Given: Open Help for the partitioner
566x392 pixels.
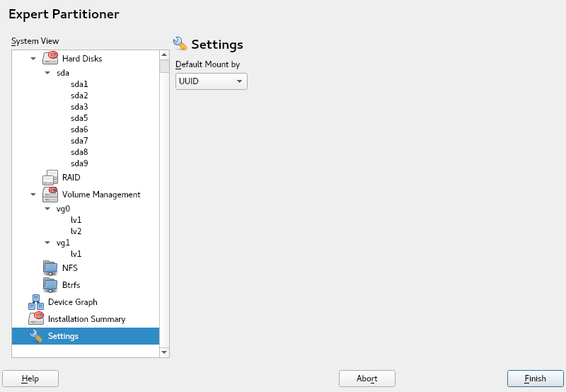Looking at the screenshot, I should [x=30, y=379].
